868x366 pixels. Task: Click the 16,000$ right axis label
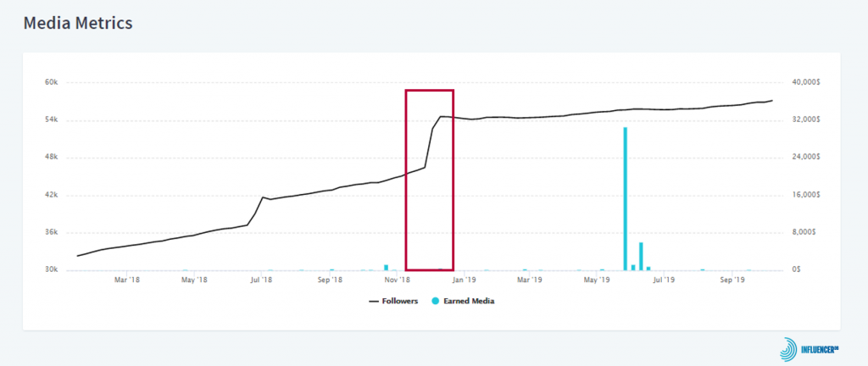(x=804, y=195)
